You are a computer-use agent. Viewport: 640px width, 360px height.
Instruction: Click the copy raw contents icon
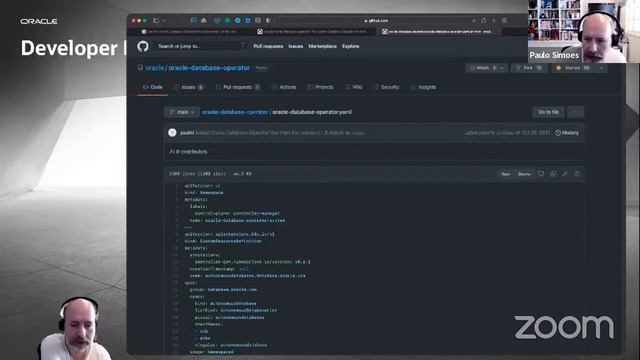pyautogui.click(x=553, y=174)
